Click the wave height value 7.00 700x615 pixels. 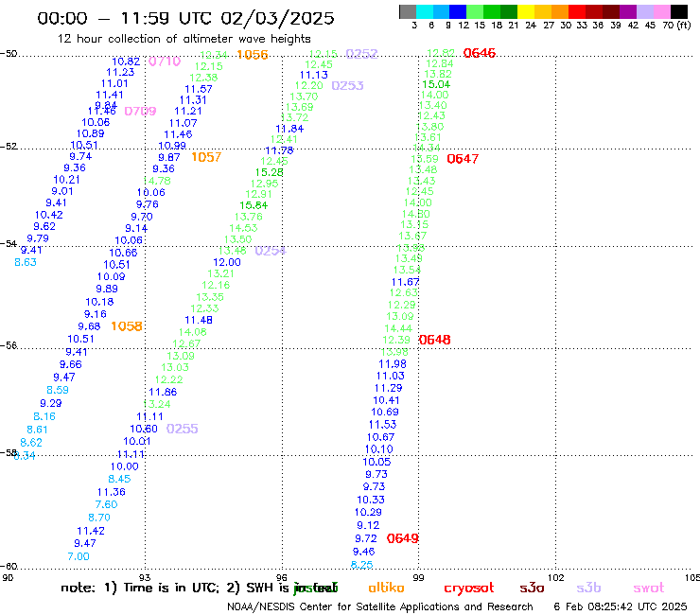[79, 556]
